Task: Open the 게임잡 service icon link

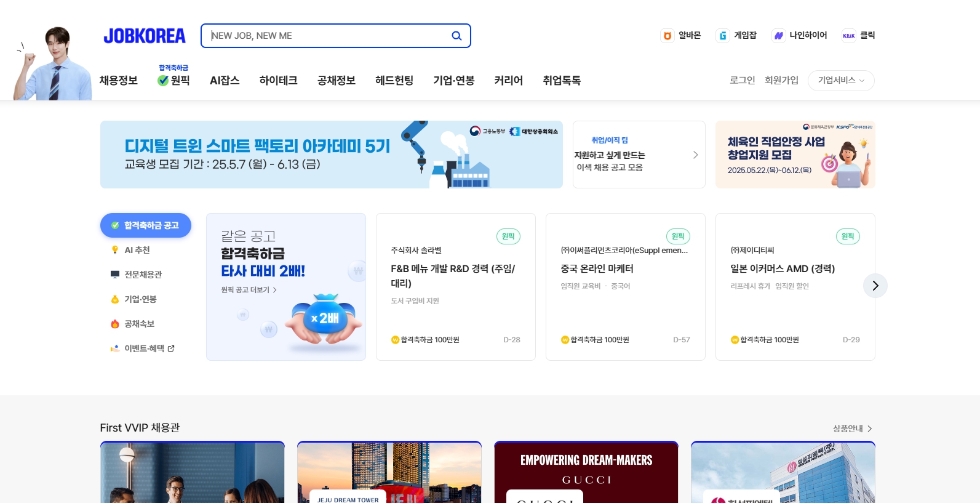Action: pyautogui.click(x=722, y=36)
